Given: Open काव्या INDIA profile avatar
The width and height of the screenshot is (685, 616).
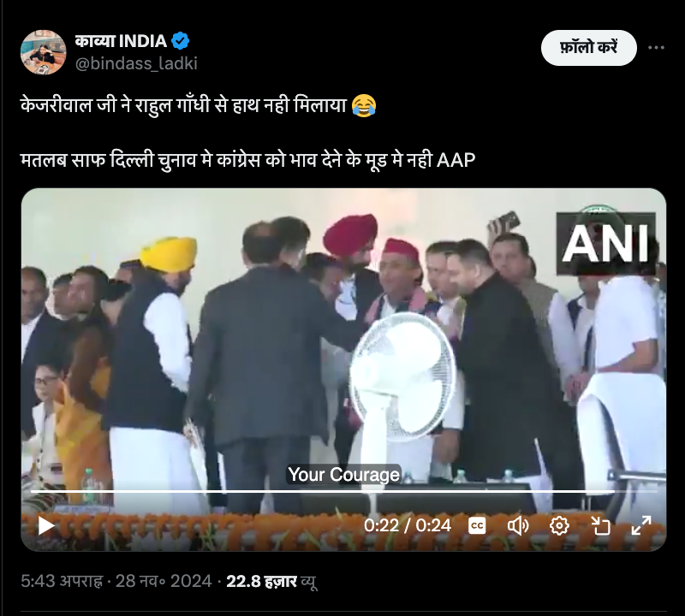Looking at the screenshot, I should [x=44, y=52].
